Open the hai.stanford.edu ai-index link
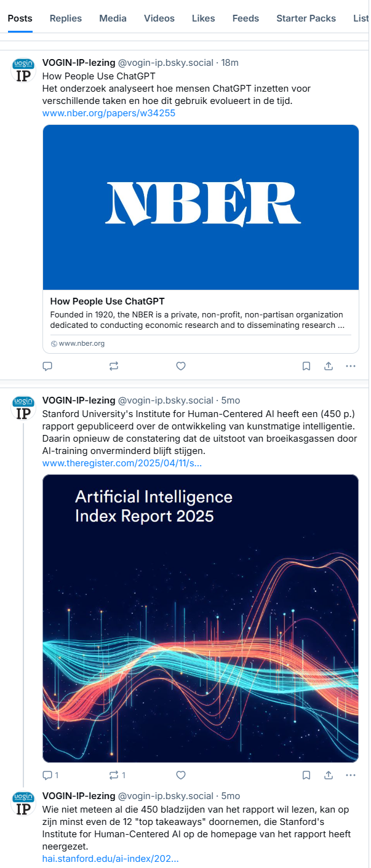Viewport: 371px width, 868px height. tap(110, 859)
